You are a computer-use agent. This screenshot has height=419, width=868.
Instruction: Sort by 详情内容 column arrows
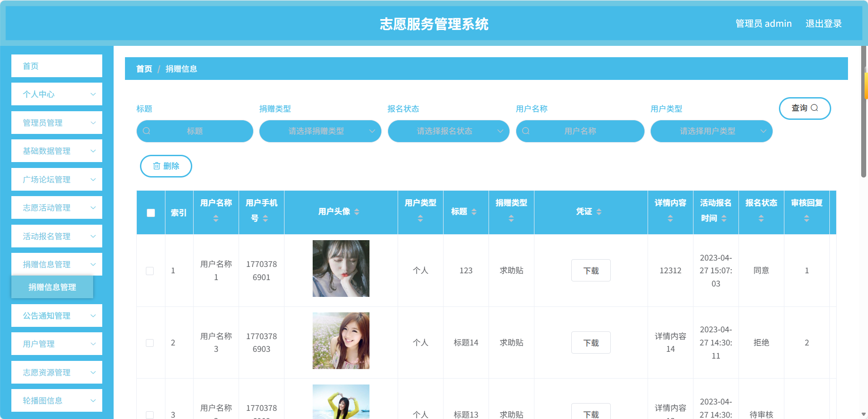point(670,218)
